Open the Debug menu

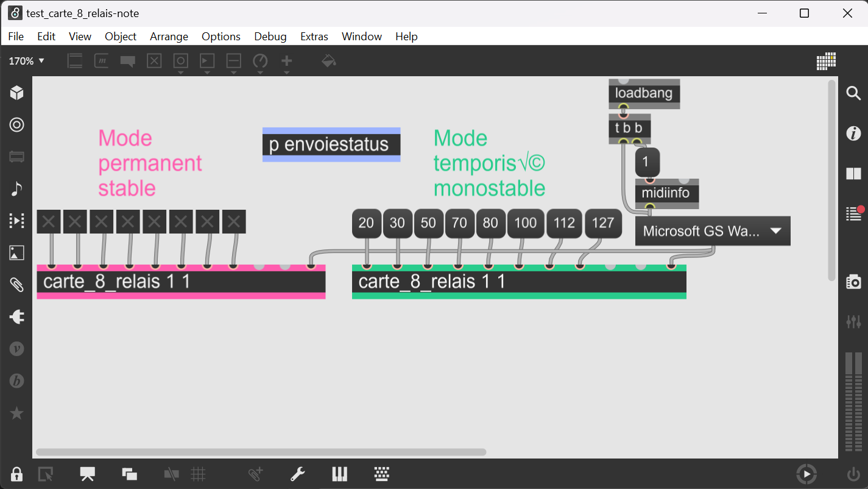click(x=270, y=37)
